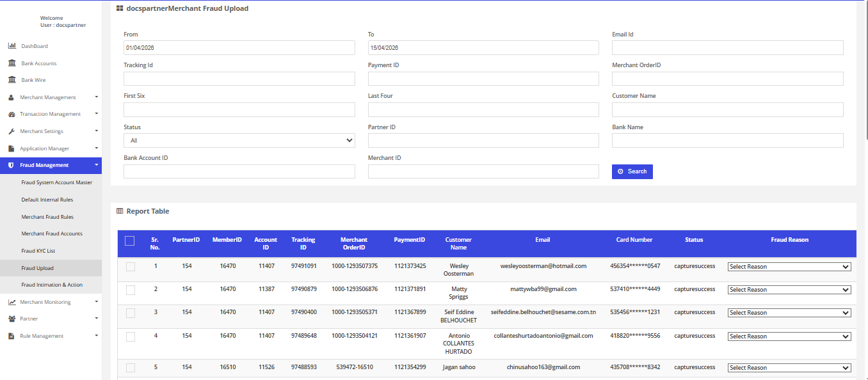Open Fraud Reason dropdown for Matty Spriggs row
Viewport: 868px width, 380px height.
tap(789, 290)
